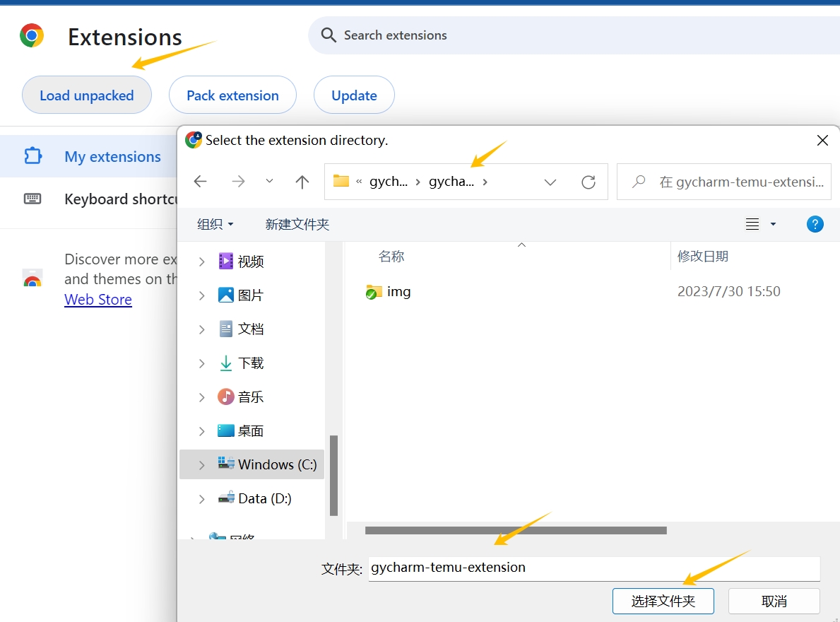Click the gych... path breadcrumb segment
This screenshot has height=622, width=840.
point(389,182)
